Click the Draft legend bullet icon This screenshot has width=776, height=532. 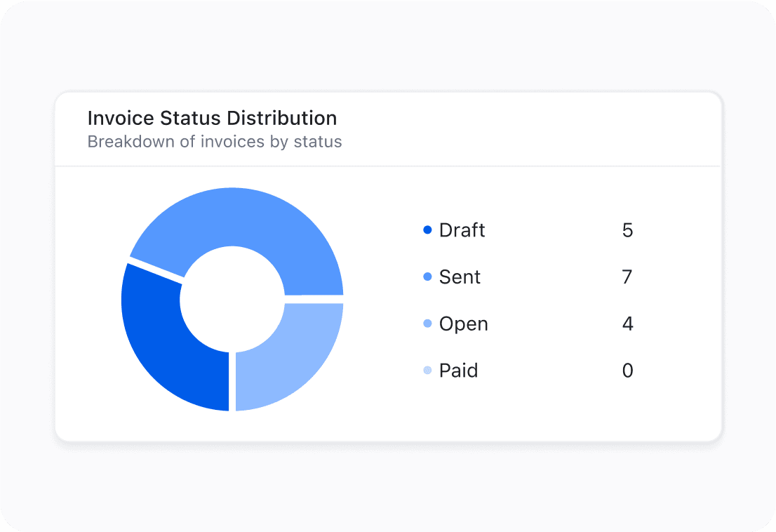pos(427,230)
